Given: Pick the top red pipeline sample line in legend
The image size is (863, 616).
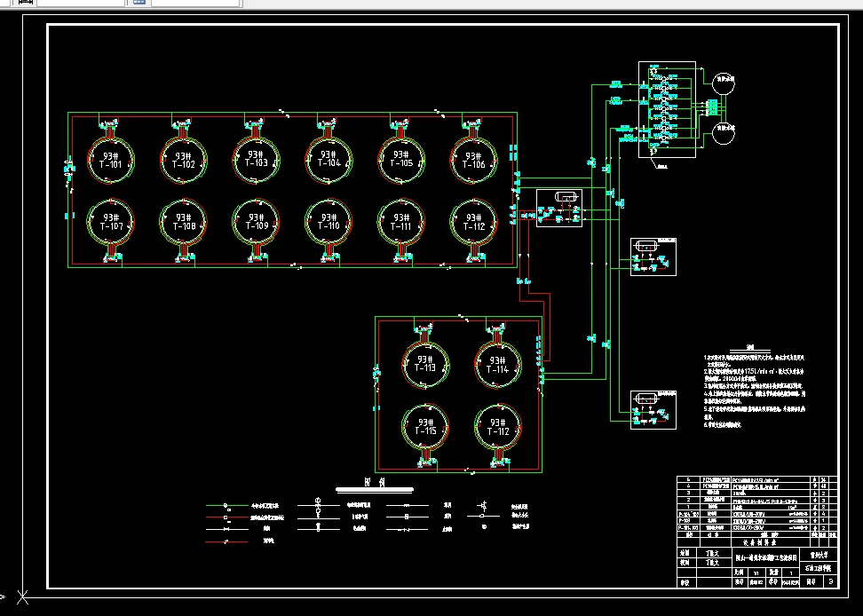Looking at the screenshot, I should 226,517.
